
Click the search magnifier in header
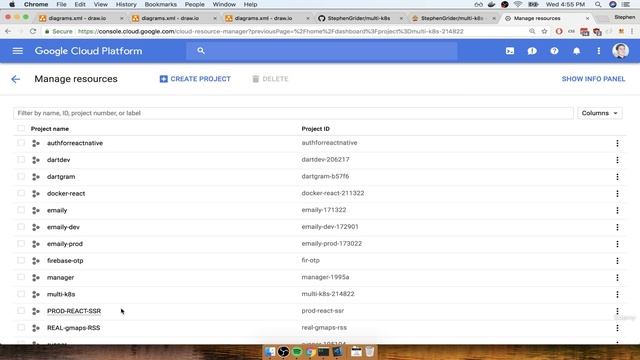201,51
